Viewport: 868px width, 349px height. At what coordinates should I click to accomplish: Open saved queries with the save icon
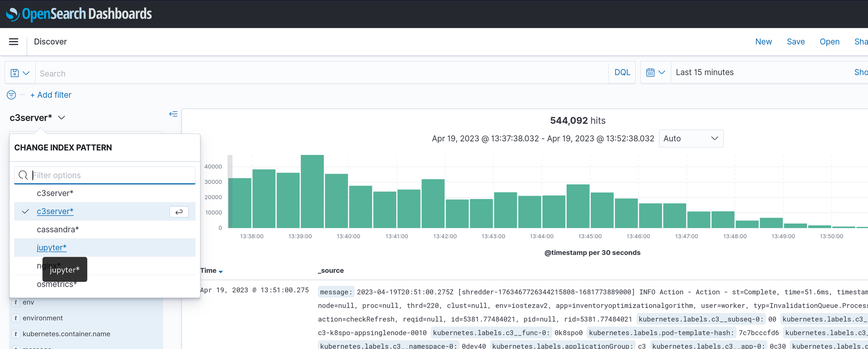14,73
